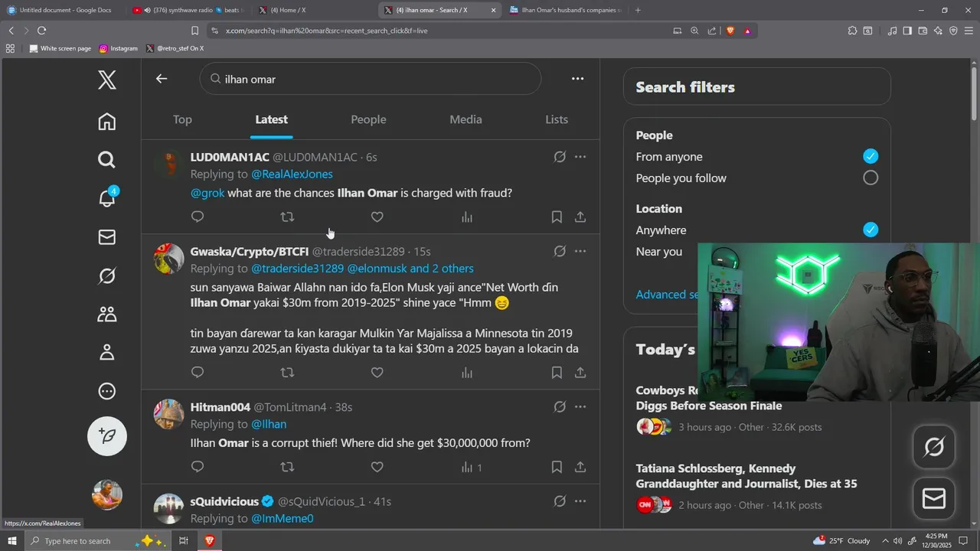
Task: Open @Ilhan reply link
Action: [x=269, y=424]
